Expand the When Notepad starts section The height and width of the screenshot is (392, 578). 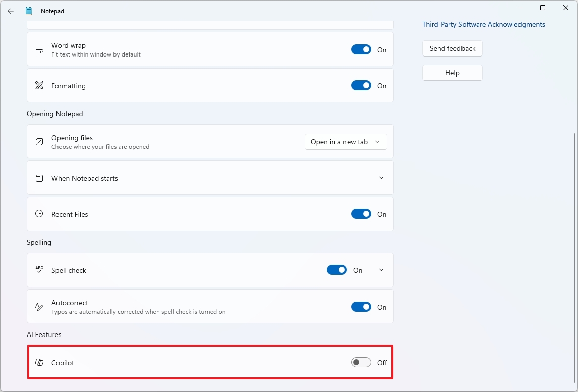(x=381, y=178)
